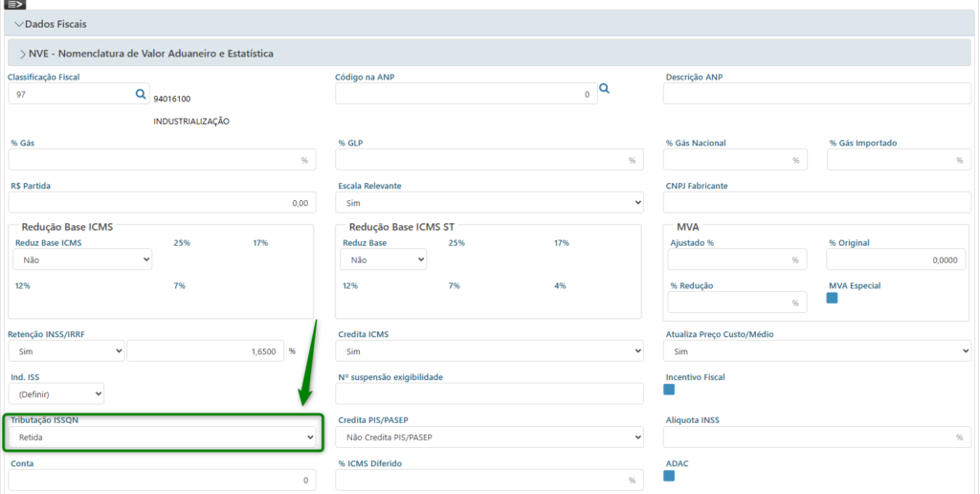Open the Tributação ISSQN dropdown
The image size is (980, 494).
[162, 438]
